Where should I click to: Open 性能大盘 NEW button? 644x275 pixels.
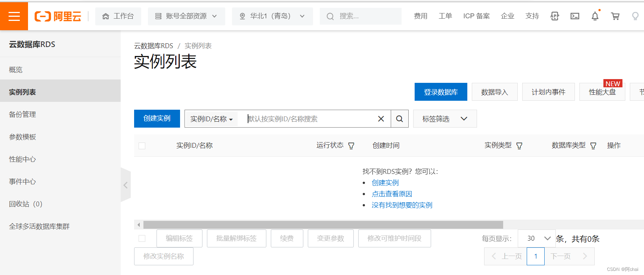click(602, 92)
